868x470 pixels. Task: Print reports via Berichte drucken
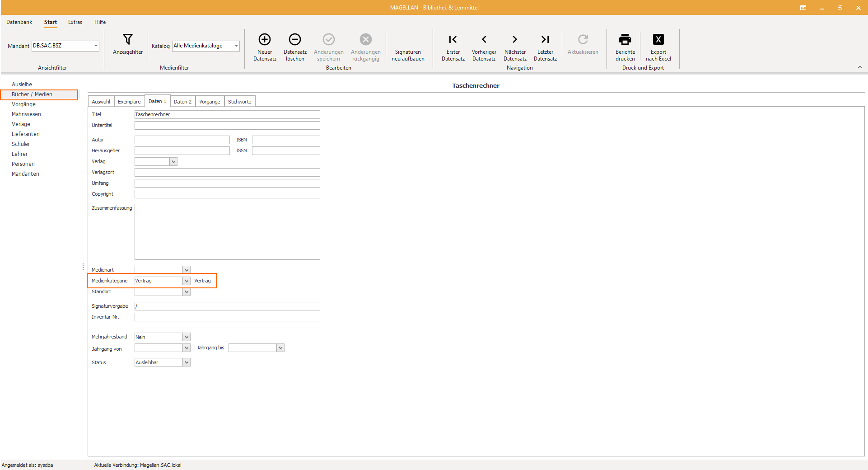pyautogui.click(x=625, y=47)
